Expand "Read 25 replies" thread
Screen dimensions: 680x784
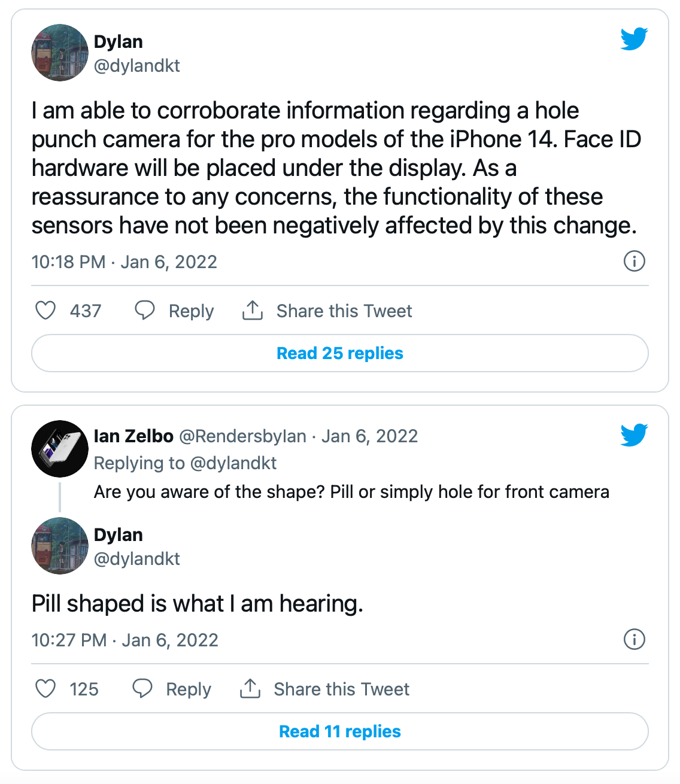[x=340, y=353]
